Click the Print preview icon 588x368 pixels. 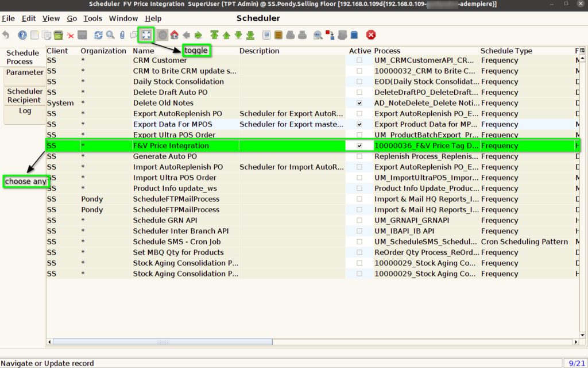click(x=290, y=35)
